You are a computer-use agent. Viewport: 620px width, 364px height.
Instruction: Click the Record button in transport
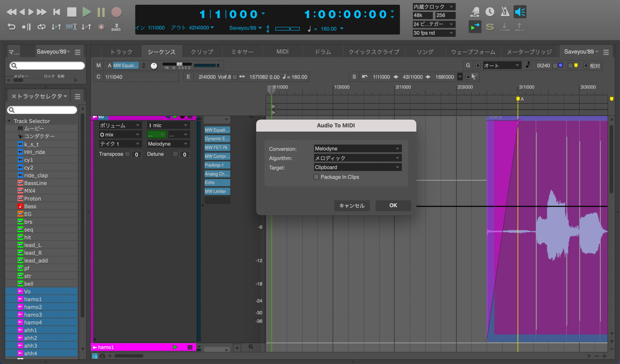[x=116, y=12]
